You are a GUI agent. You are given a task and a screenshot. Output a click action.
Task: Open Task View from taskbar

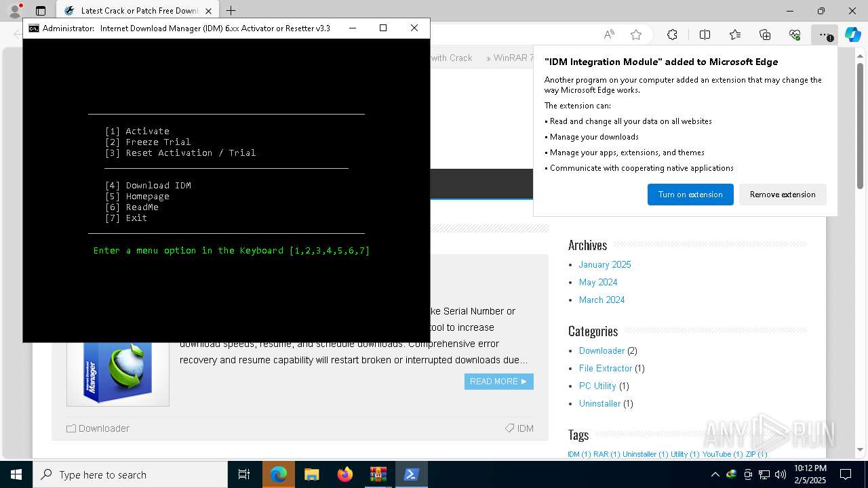point(244,474)
